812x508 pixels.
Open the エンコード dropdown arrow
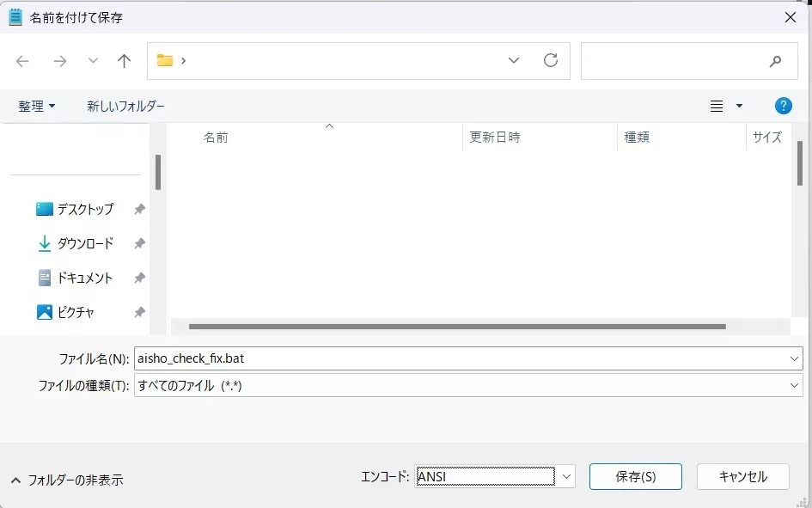(566, 476)
